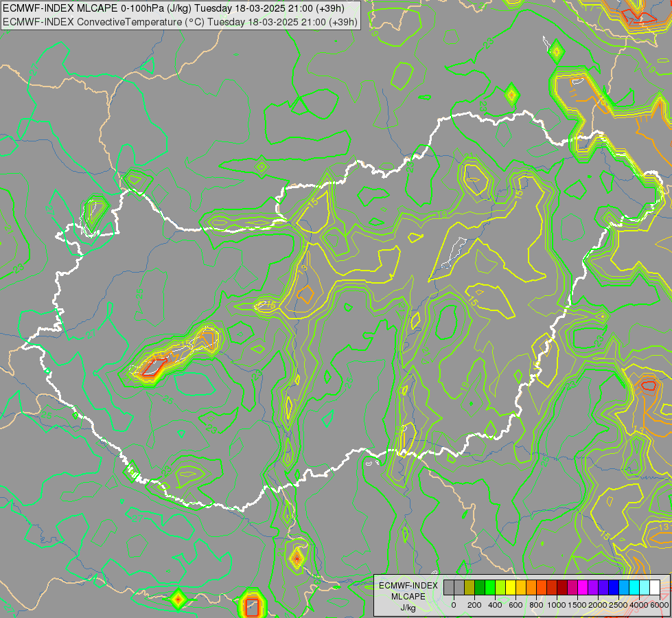Click the legend scale value 1500
Image resolution: width=672 pixels, height=618 pixels.
coord(577,605)
